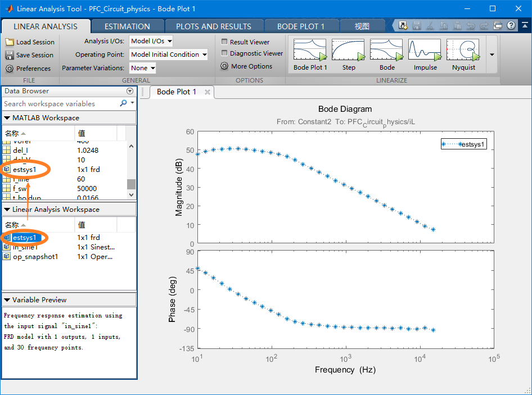532x395 pixels.
Task: Open the Operating Point dropdown
Action: point(168,55)
